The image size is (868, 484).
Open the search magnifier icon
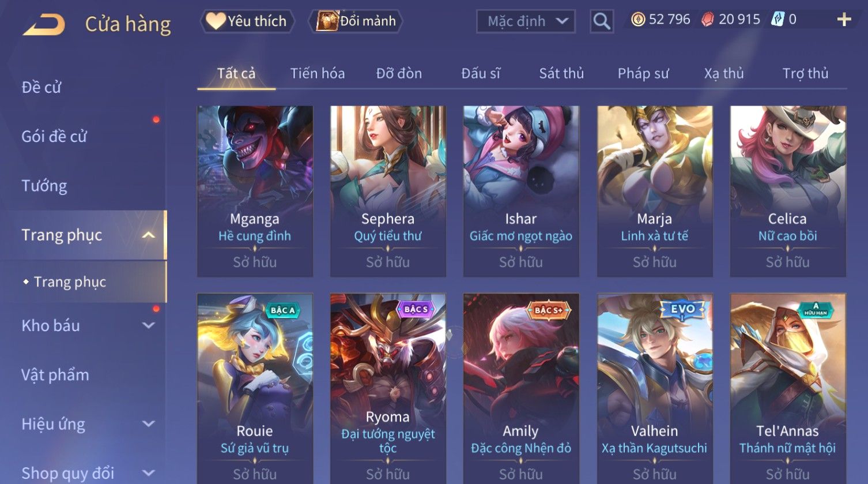click(x=601, y=21)
